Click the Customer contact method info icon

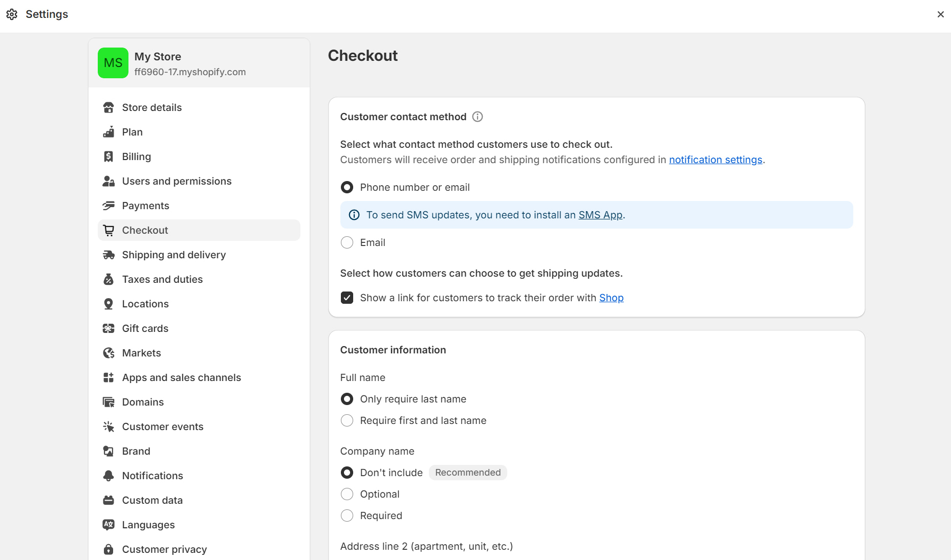[477, 117]
